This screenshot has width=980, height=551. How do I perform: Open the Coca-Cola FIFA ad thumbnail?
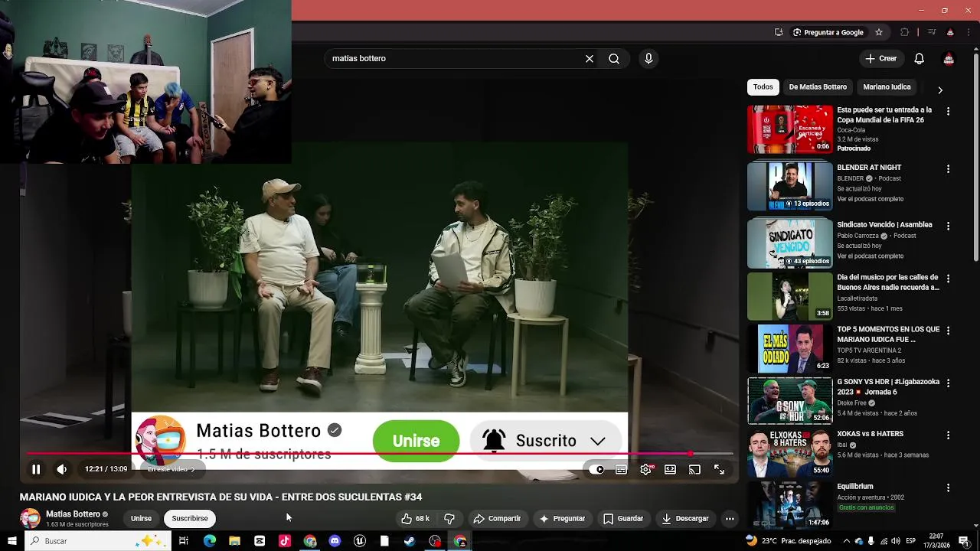coord(789,129)
